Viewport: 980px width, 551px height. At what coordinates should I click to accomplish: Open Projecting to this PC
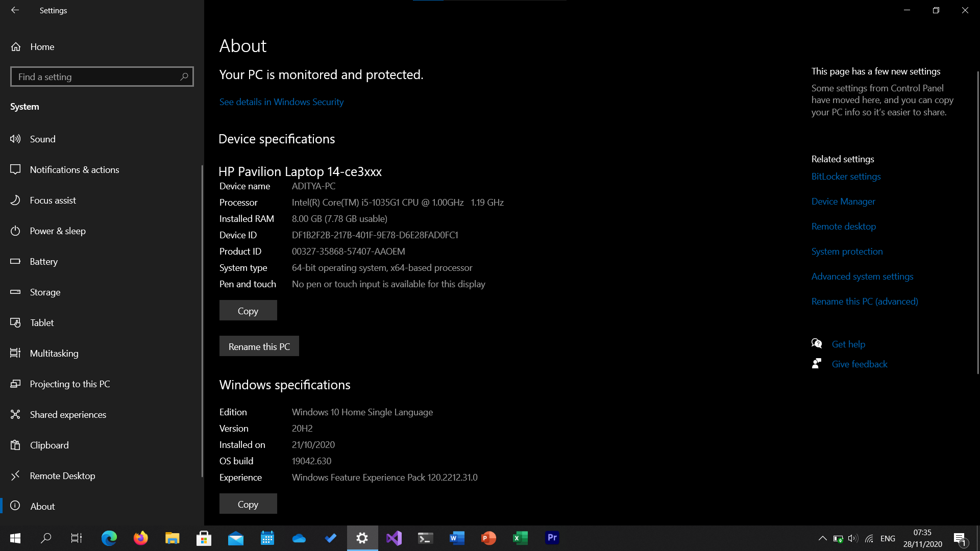[102, 384]
